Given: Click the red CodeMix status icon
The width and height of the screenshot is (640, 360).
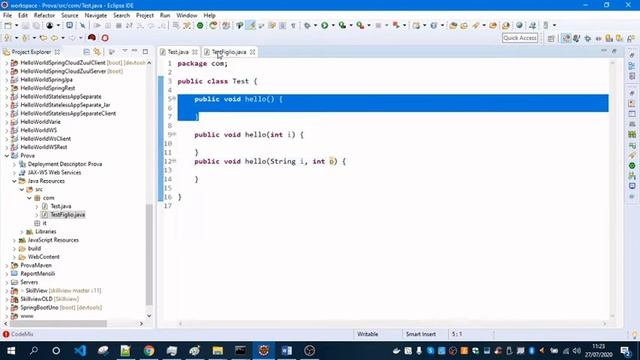Looking at the screenshot, I should 6,334.
